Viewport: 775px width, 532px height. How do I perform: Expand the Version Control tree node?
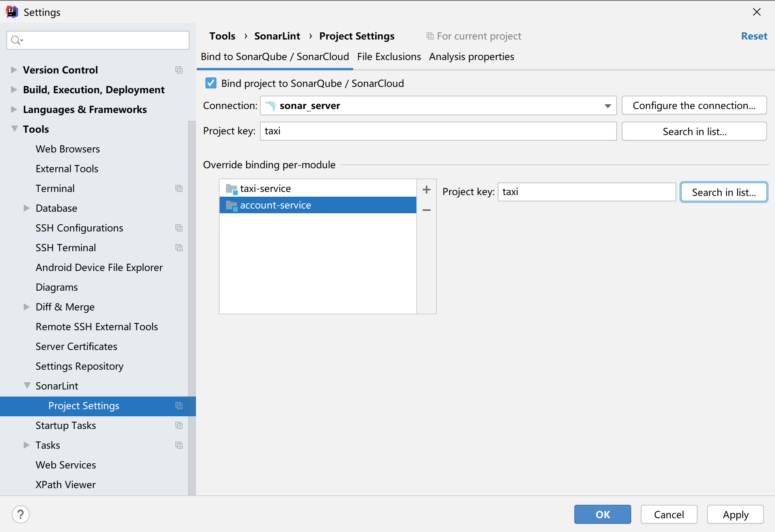[14, 70]
